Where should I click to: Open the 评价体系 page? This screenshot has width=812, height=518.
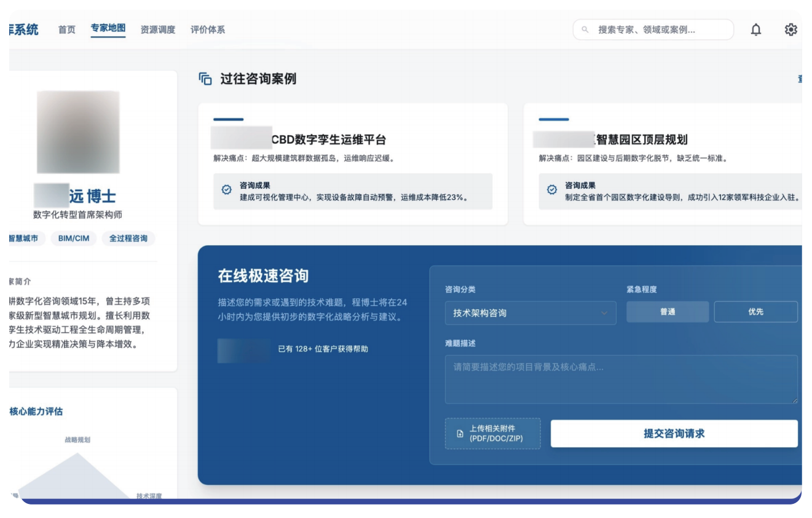(x=209, y=29)
